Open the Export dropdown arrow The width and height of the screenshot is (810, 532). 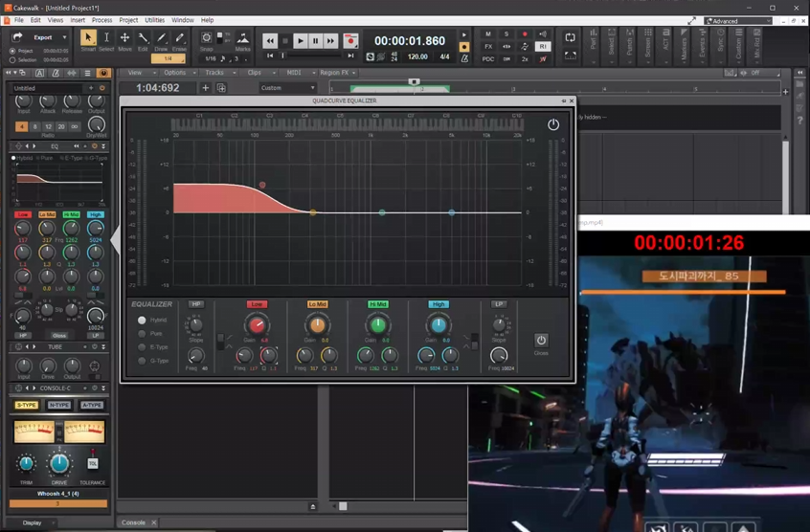tap(64, 37)
